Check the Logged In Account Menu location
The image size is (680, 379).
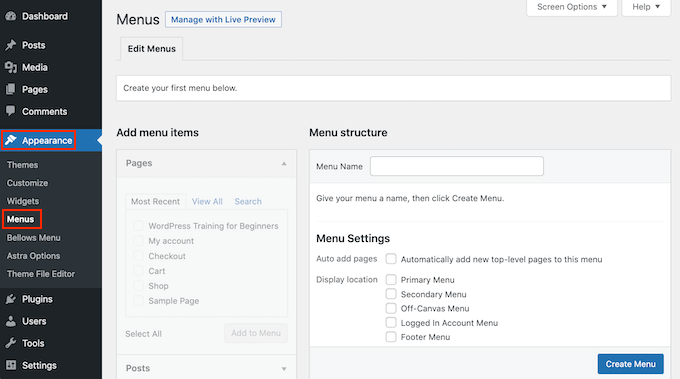click(x=391, y=322)
